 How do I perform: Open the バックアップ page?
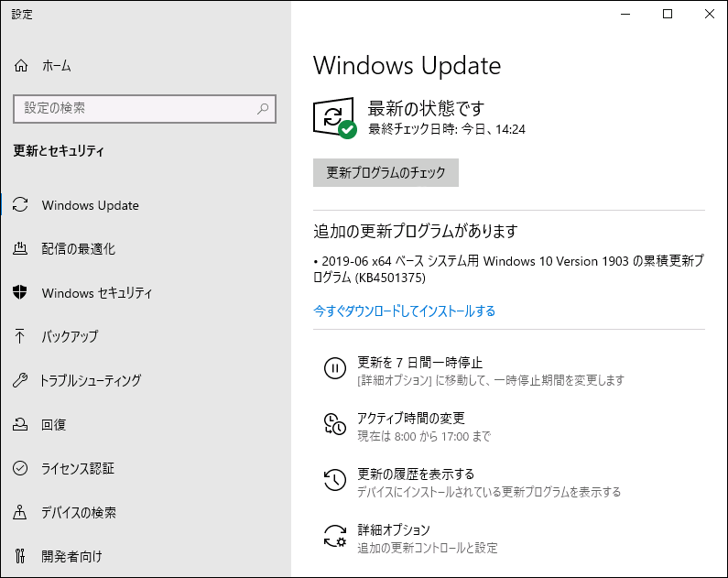click(70, 336)
